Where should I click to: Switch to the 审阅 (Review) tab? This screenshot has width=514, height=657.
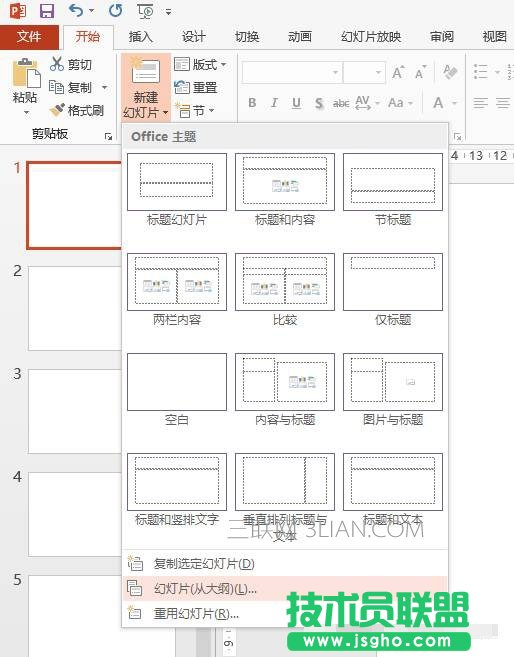pyautogui.click(x=442, y=37)
